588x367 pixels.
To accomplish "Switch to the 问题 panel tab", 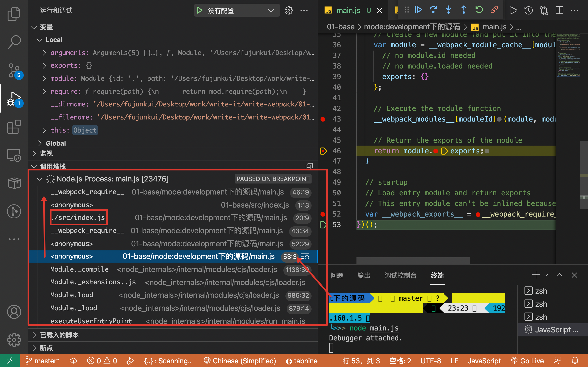I will coord(337,275).
